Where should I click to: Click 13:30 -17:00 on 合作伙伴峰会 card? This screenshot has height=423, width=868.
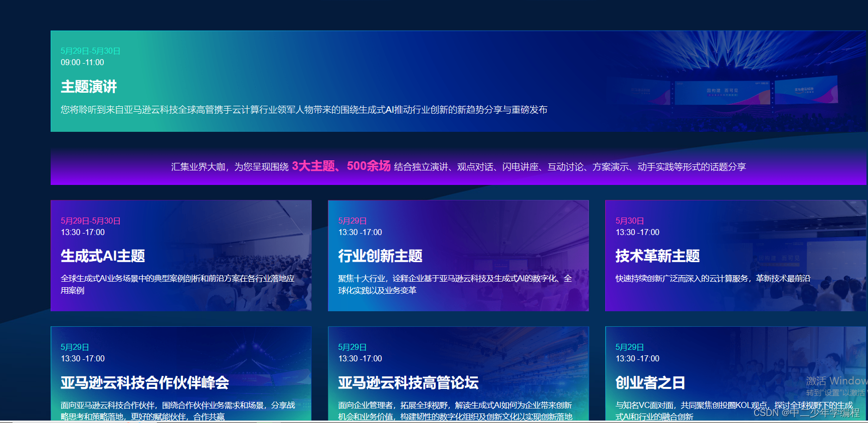coord(82,359)
